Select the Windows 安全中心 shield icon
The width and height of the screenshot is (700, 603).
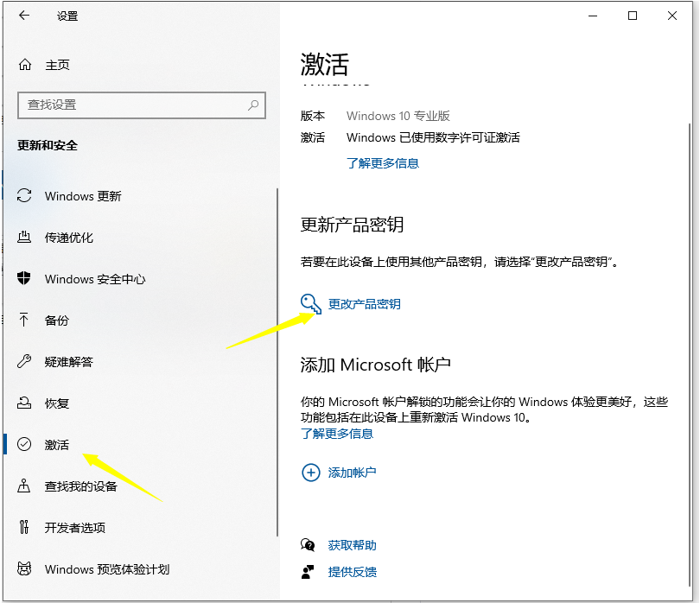click(x=24, y=279)
